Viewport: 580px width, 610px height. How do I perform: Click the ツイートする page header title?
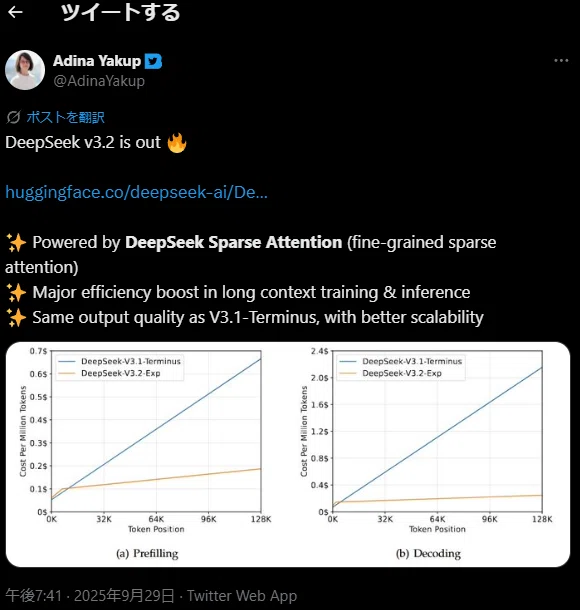(x=120, y=12)
